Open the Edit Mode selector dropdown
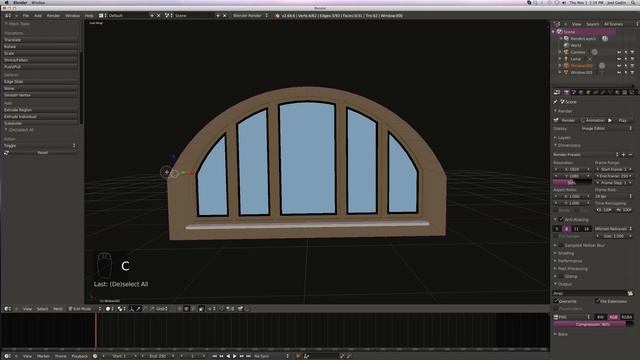 point(84,309)
